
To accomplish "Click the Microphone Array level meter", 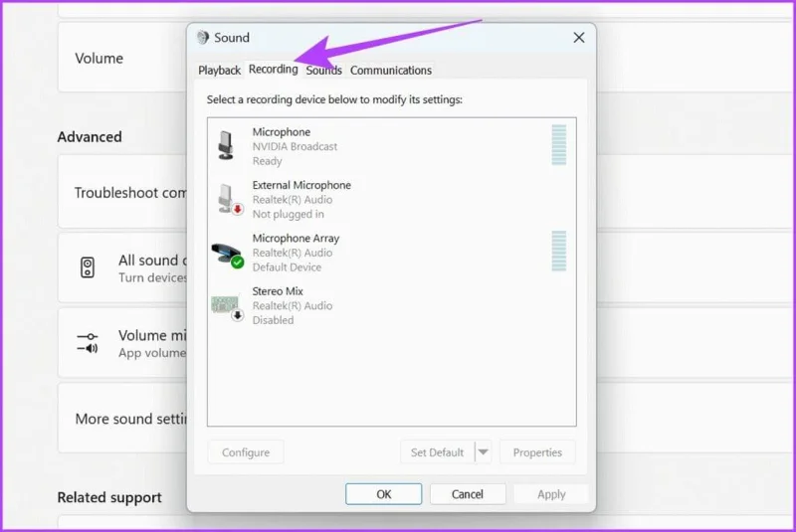I will [x=559, y=251].
